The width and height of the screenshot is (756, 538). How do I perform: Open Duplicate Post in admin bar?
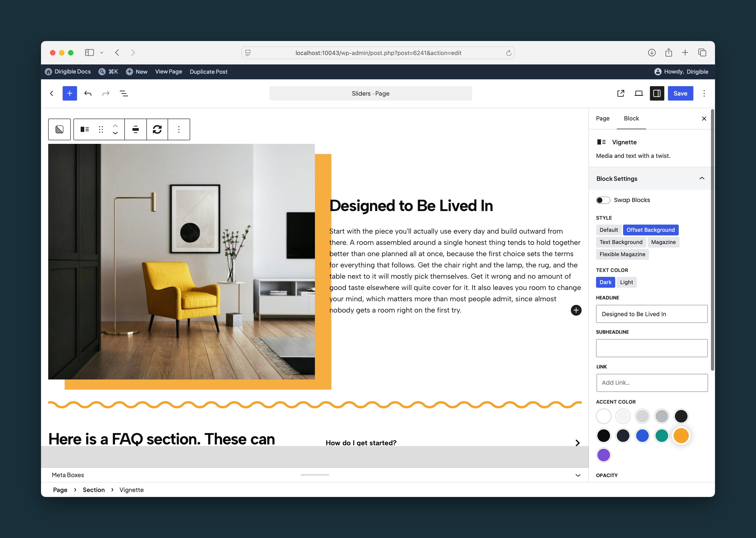(x=209, y=71)
